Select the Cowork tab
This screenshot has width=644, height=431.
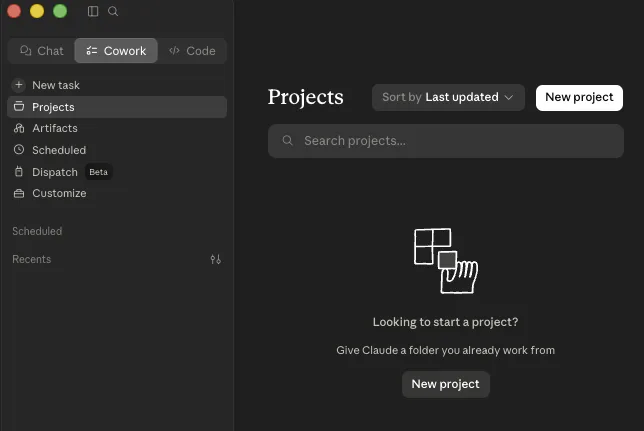click(116, 51)
